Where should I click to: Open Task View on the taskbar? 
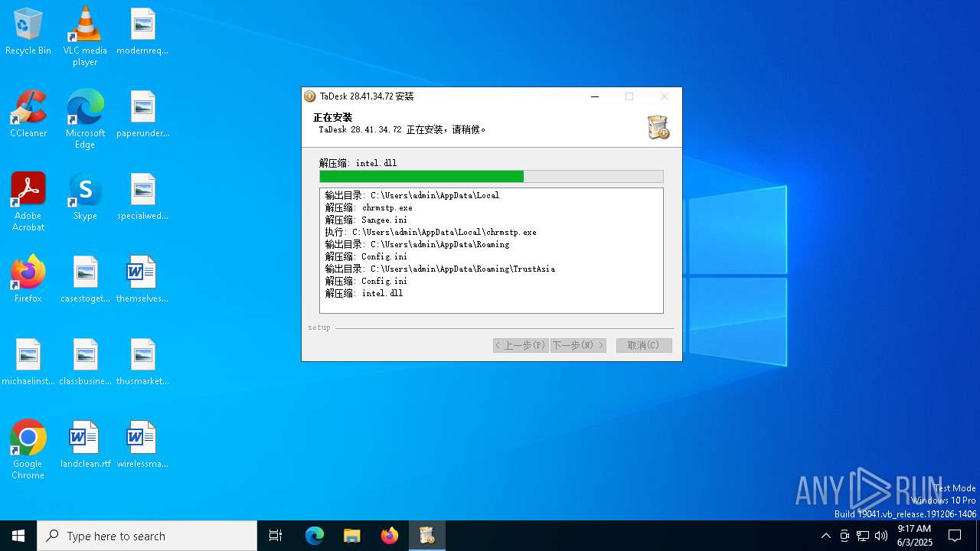pos(276,536)
